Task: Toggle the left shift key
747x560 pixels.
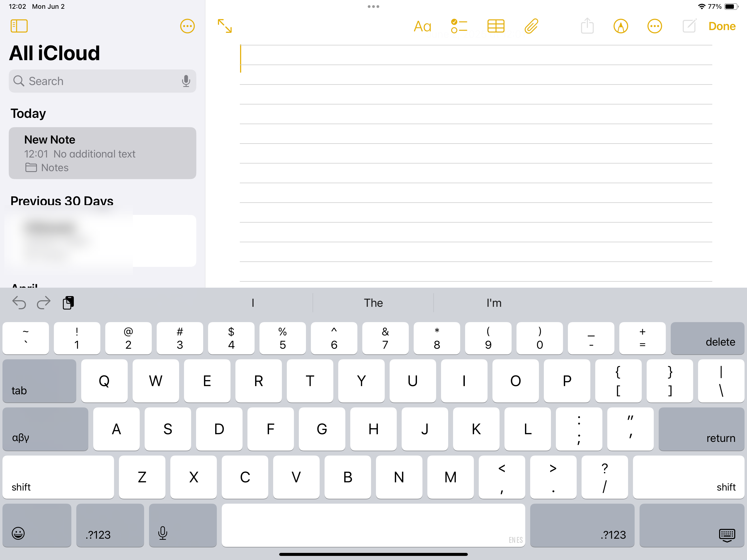Action: [x=58, y=477]
